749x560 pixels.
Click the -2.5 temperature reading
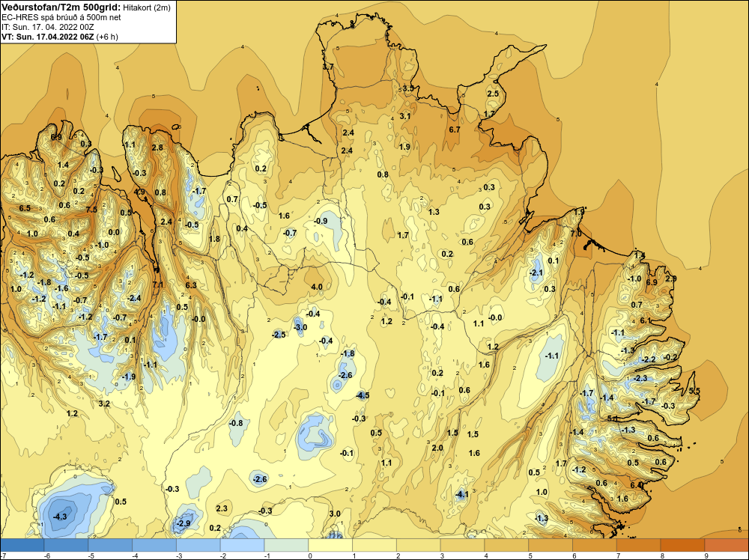[x=279, y=335]
